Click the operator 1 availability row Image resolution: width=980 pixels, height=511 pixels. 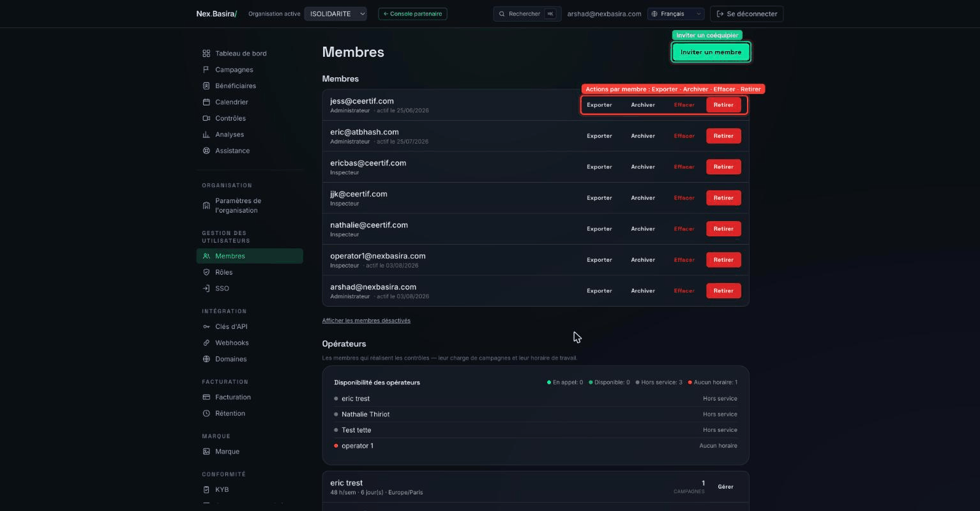pos(536,446)
